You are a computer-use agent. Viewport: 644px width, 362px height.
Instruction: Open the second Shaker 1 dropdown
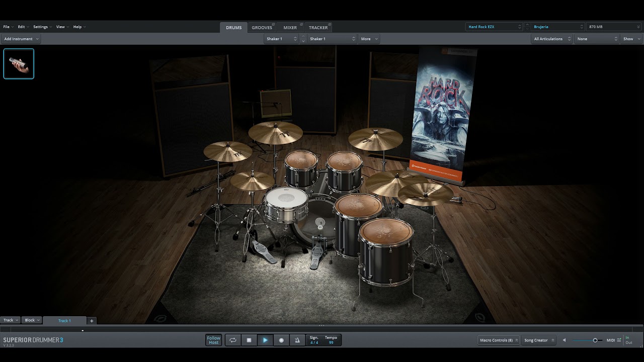[x=332, y=39]
